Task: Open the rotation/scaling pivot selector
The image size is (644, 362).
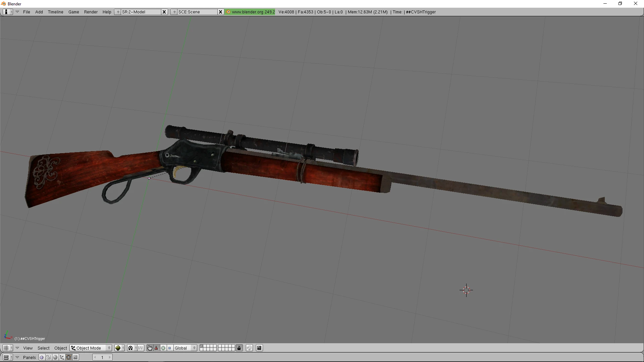Action: pos(132,348)
